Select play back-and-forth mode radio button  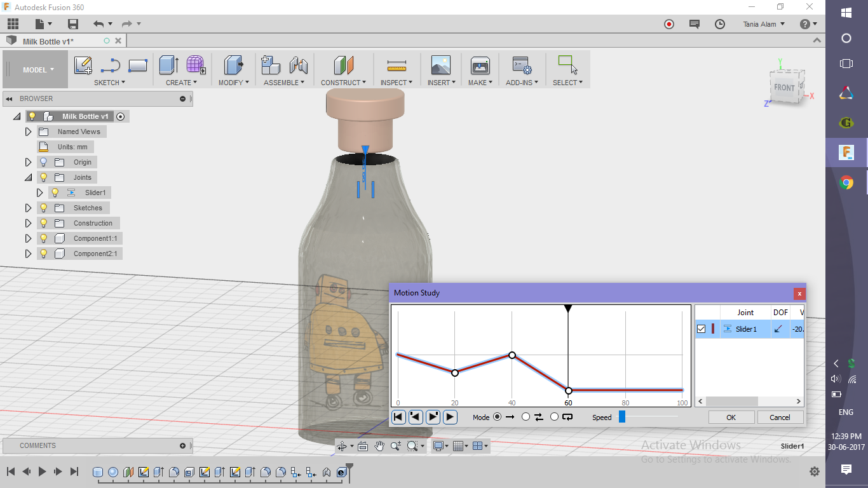526,417
